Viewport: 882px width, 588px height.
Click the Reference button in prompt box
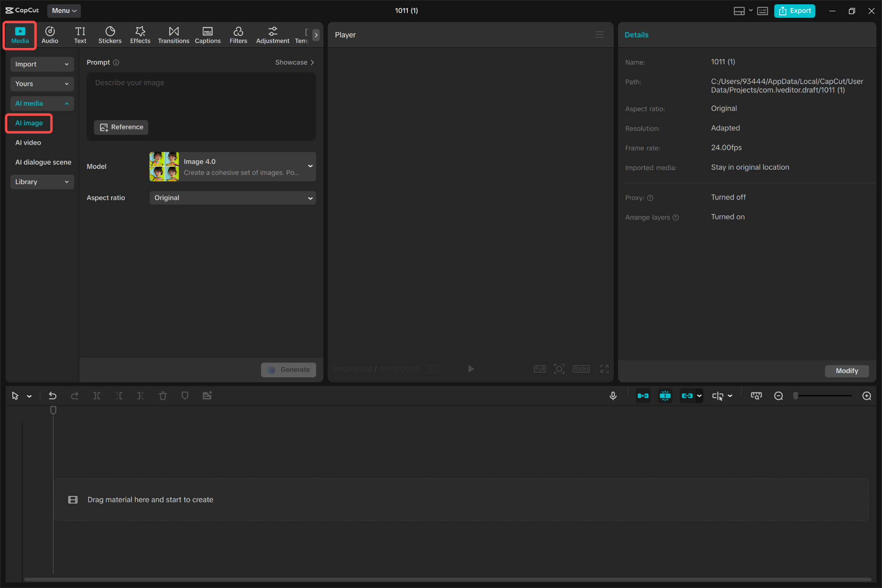121,127
